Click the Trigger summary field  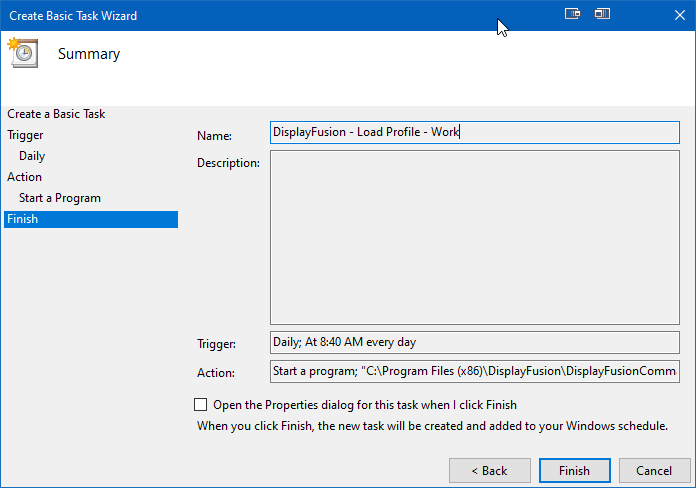click(475, 342)
